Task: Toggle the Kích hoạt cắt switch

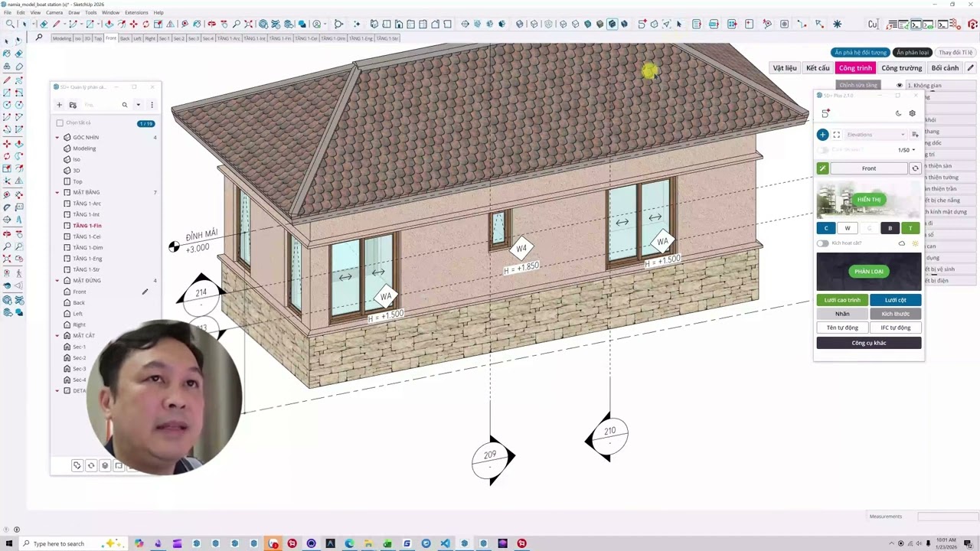Action: (x=822, y=243)
